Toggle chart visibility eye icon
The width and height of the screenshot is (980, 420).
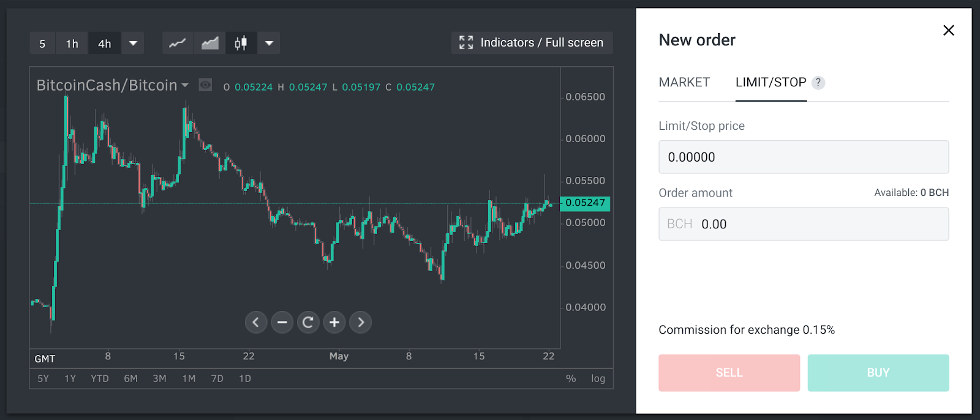205,85
